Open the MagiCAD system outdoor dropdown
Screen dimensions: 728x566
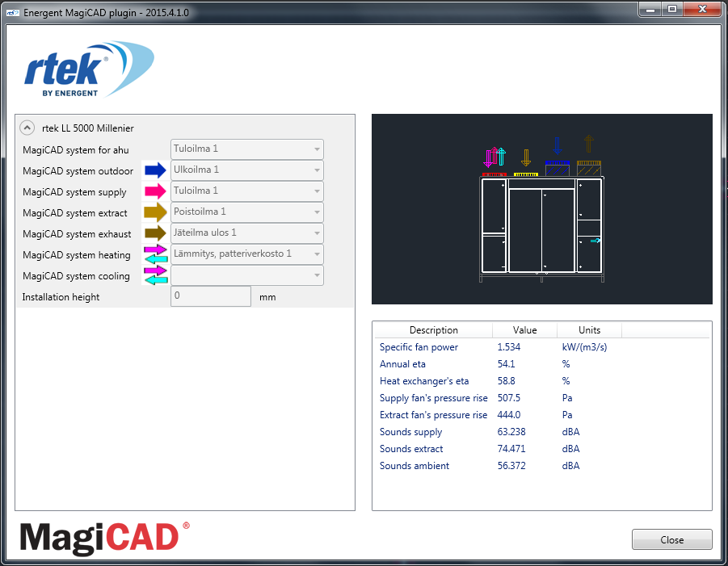(247, 170)
